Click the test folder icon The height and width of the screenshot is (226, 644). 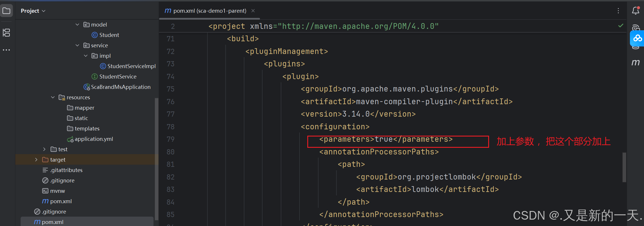(x=53, y=149)
